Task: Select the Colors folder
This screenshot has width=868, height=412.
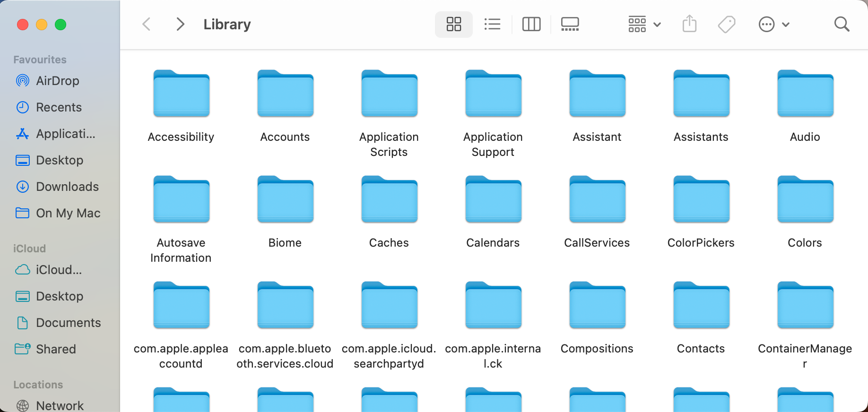Action: (x=805, y=199)
